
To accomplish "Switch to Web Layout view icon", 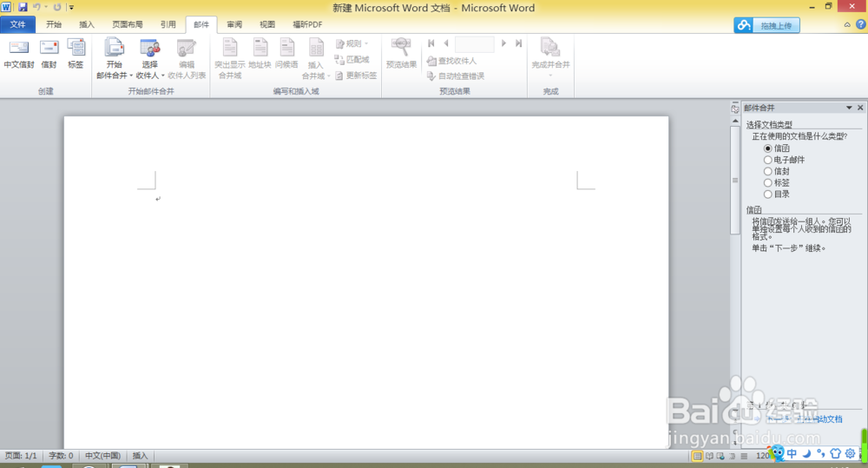I will coord(720,456).
